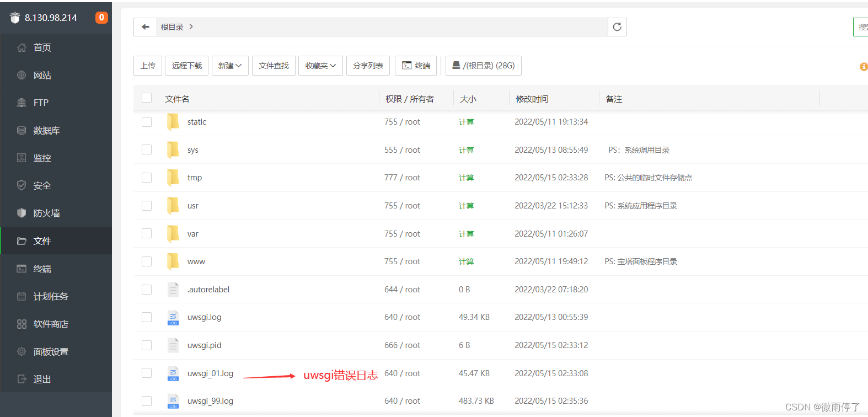Viewport: 868px width, 417px height.
Task: Click the monitor icon beside 监控
Action: pos(22,158)
